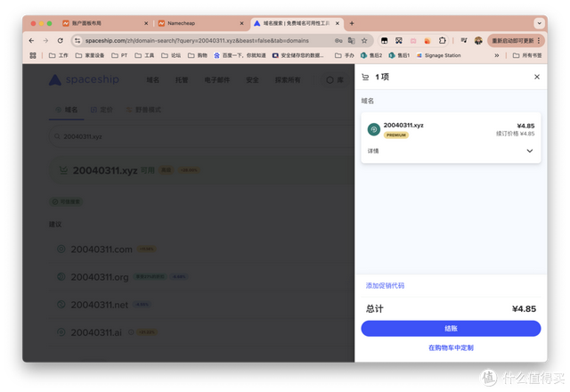Click the PREMIUM badge in cart
This screenshot has width=570, height=392.
[395, 135]
